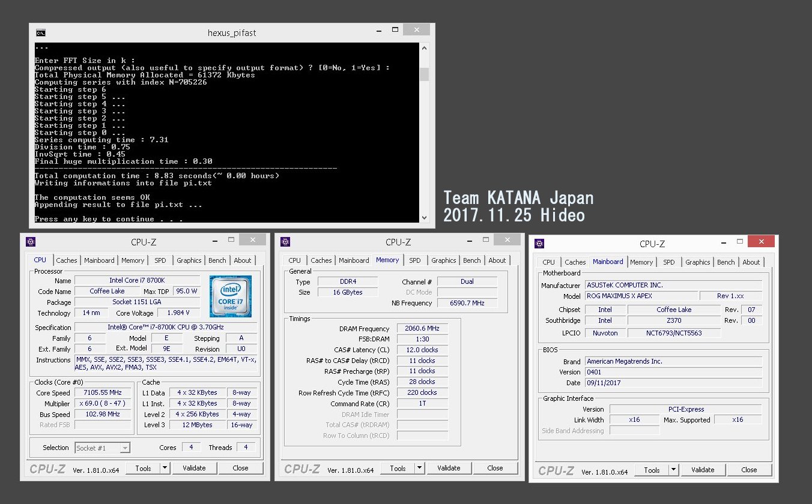The width and height of the screenshot is (812, 504).
Task: Click the hexus_pifast console window icon
Action: click(x=40, y=32)
